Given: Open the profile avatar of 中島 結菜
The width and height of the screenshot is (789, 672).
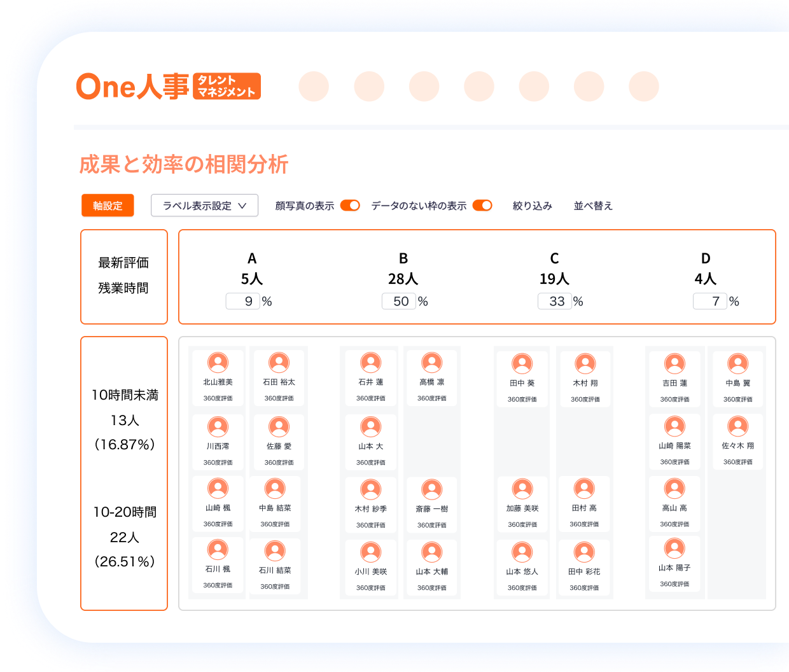Looking at the screenshot, I should tap(275, 489).
